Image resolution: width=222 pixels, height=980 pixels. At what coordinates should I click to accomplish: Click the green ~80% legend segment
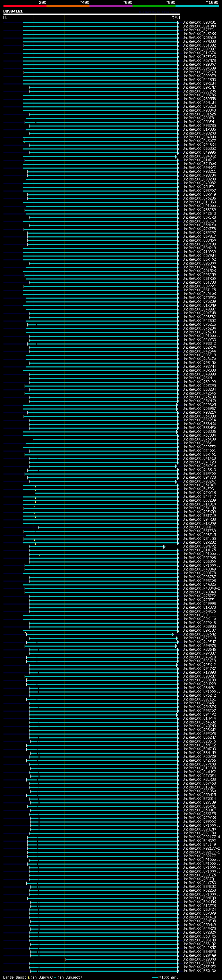click(154, 6)
